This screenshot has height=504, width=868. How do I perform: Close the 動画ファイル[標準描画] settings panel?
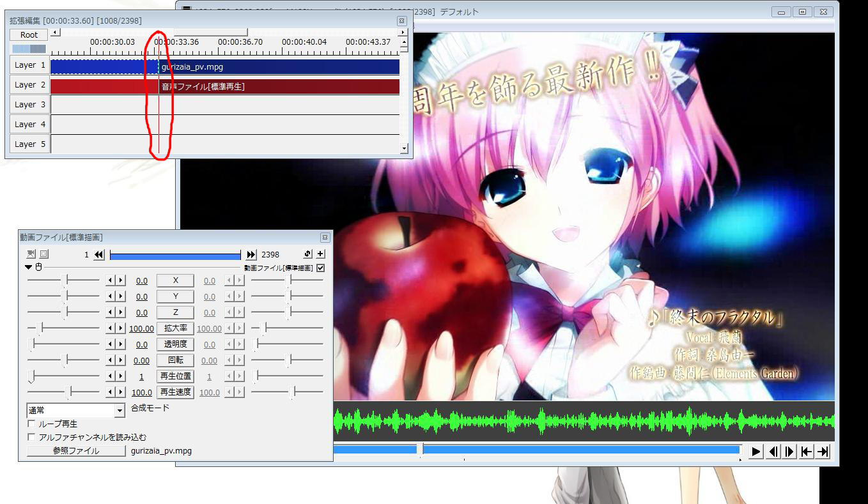click(325, 237)
